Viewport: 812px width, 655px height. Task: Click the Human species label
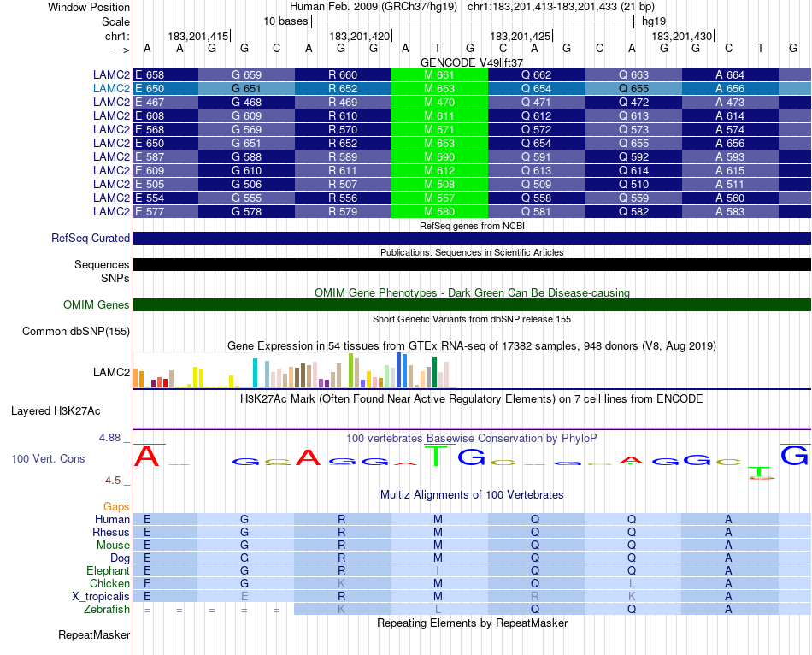112,519
